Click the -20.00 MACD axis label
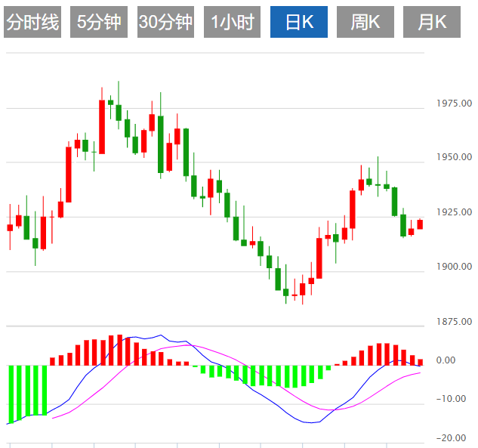Viewport: 478px width, 448px height. click(451, 438)
